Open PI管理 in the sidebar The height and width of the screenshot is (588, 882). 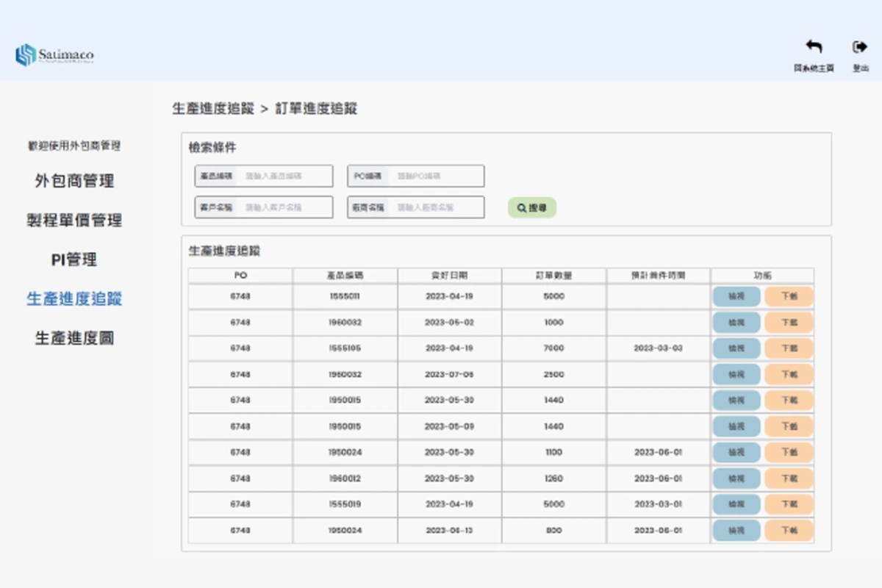[74, 259]
